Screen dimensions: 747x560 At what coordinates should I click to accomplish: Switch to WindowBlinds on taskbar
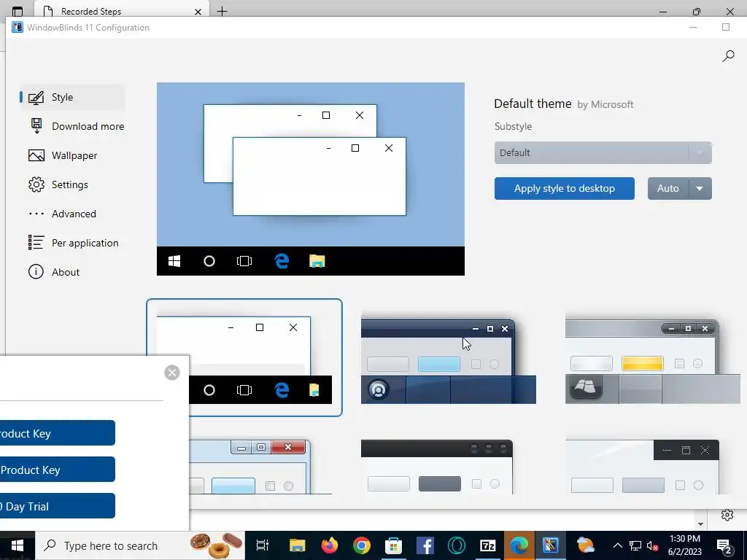coord(550,545)
